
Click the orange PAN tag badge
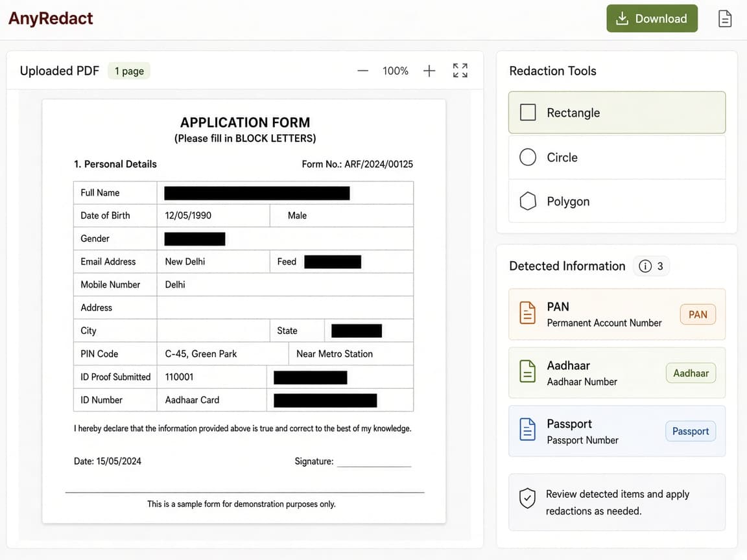(698, 314)
